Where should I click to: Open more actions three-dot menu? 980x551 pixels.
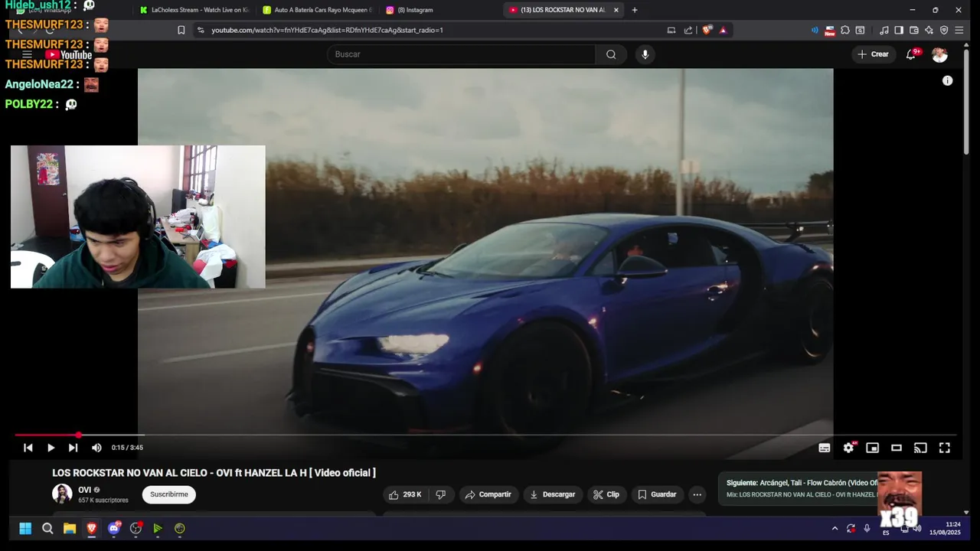697,494
